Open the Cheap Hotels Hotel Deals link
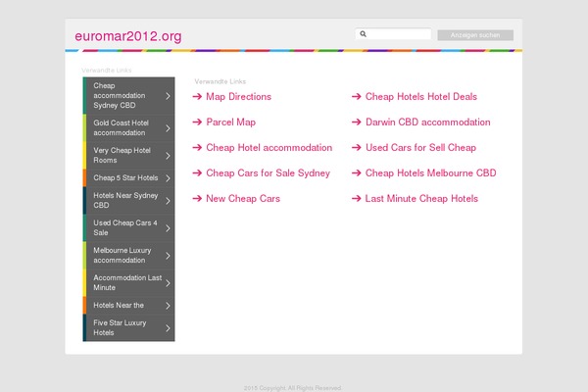 click(421, 97)
